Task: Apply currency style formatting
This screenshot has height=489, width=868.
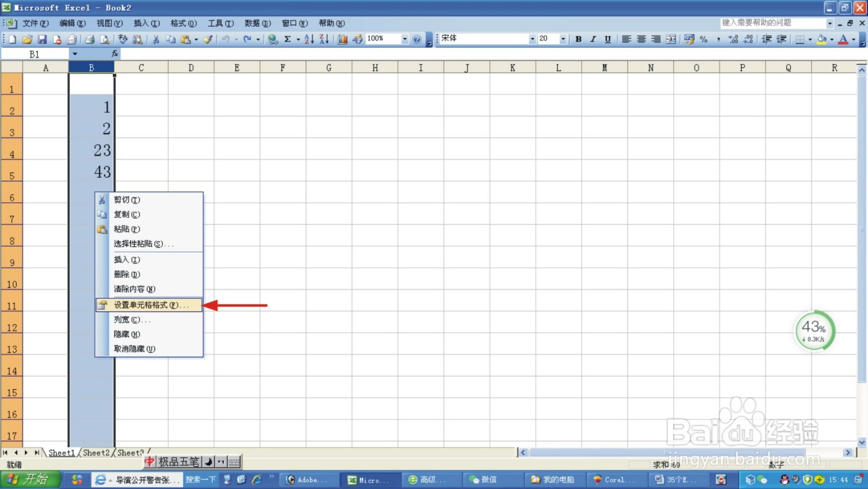Action: click(x=689, y=39)
